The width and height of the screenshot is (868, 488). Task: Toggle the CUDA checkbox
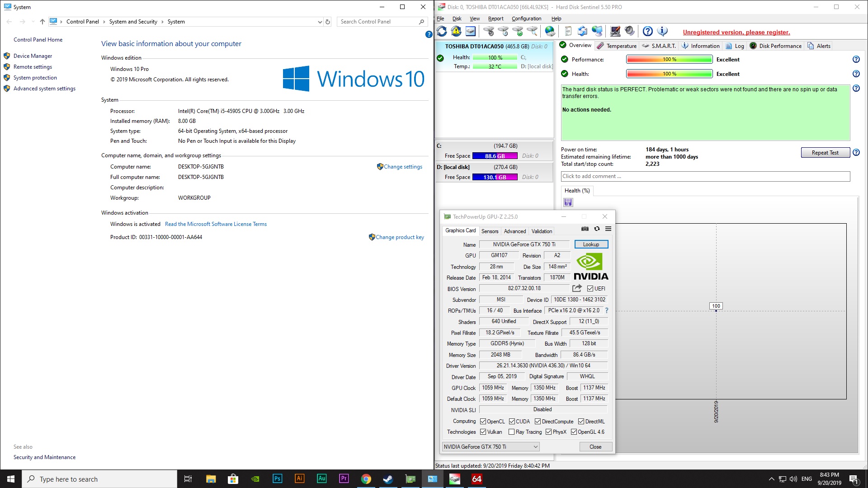point(512,422)
